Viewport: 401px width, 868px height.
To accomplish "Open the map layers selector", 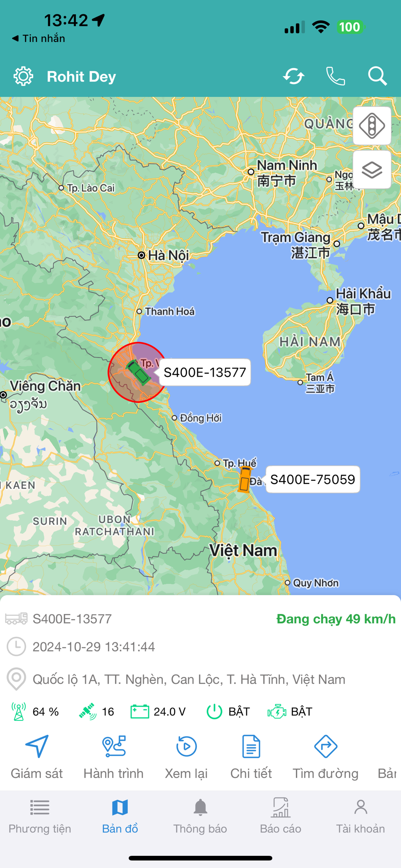I will 372,170.
